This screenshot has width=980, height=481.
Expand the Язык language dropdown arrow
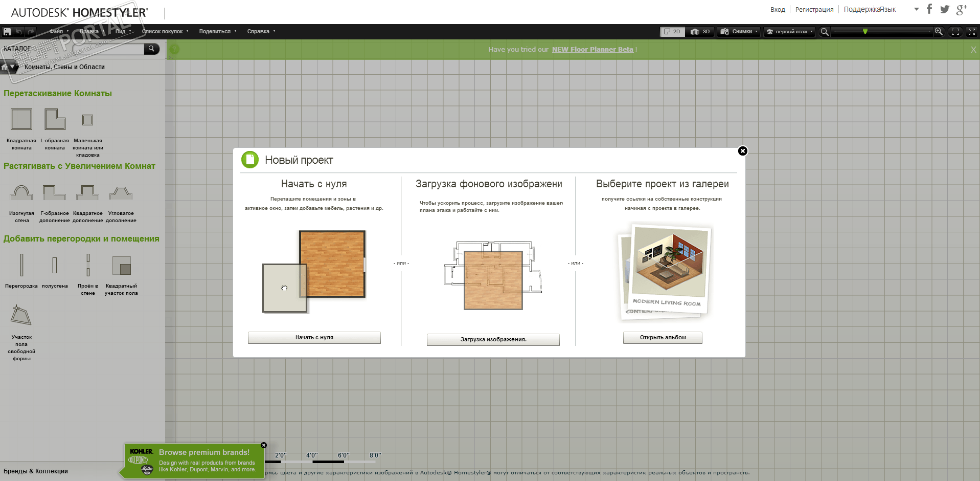click(917, 9)
